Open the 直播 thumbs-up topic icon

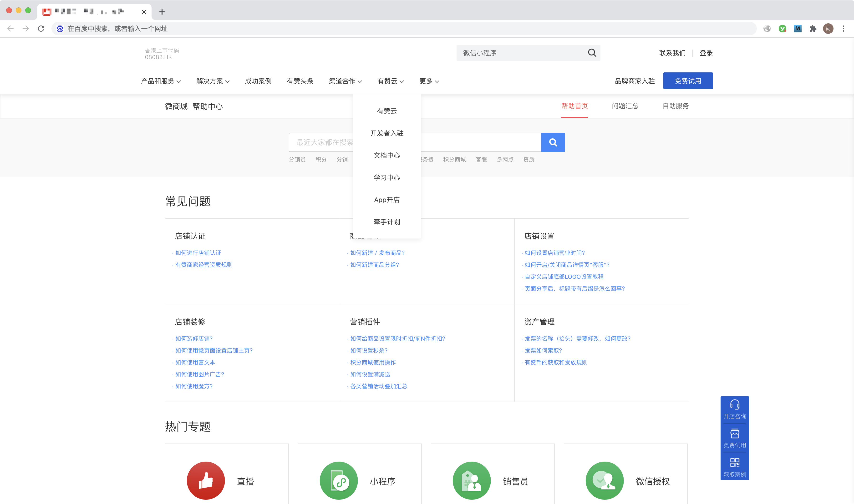tap(206, 481)
